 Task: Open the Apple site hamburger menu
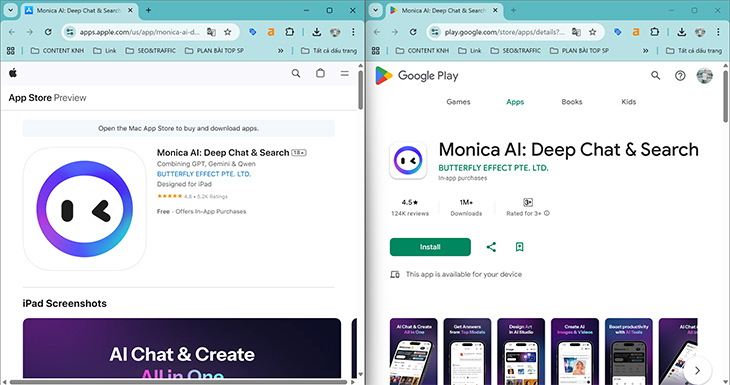(x=345, y=73)
